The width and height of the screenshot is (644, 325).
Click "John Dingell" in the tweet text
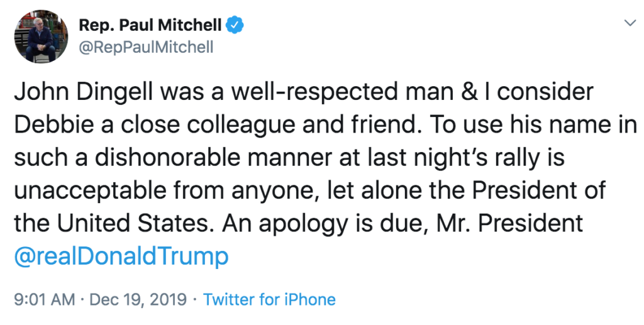click(84, 92)
